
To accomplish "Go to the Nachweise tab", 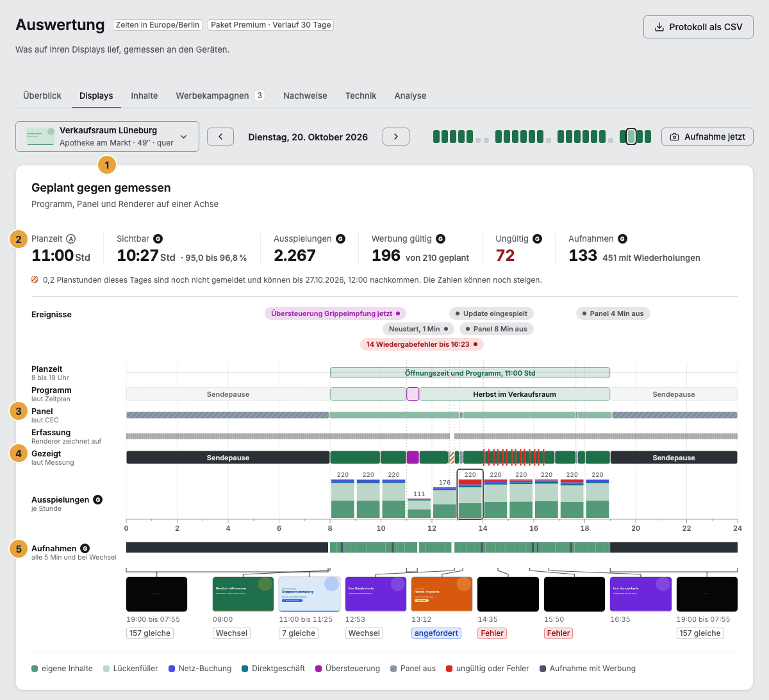I will pyautogui.click(x=305, y=96).
